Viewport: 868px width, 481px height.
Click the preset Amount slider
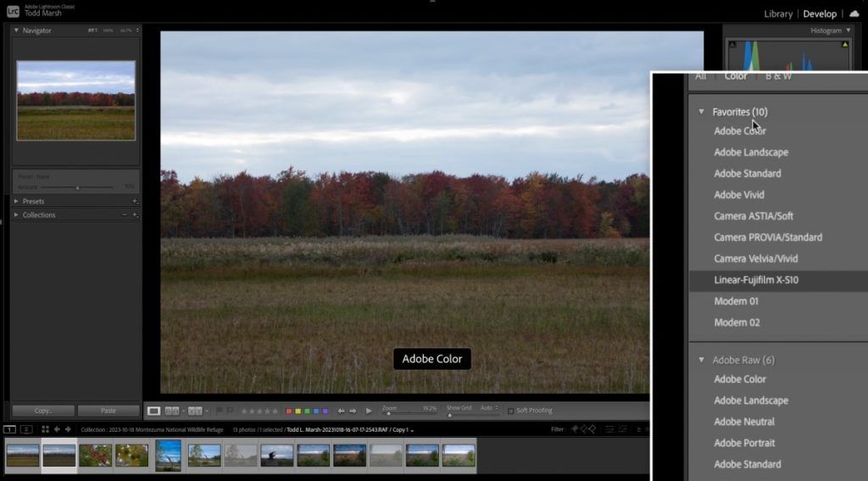[77, 187]
